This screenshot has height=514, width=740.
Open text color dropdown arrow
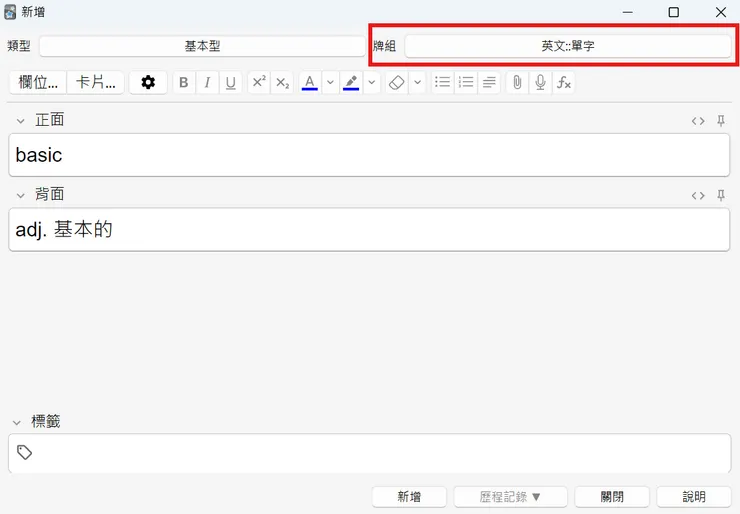point(330,83)
